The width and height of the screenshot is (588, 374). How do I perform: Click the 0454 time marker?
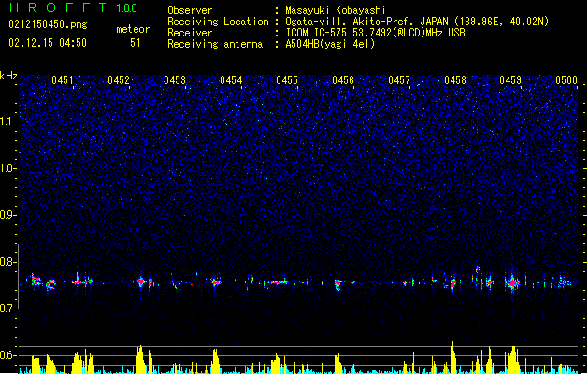tap(231, 79)
